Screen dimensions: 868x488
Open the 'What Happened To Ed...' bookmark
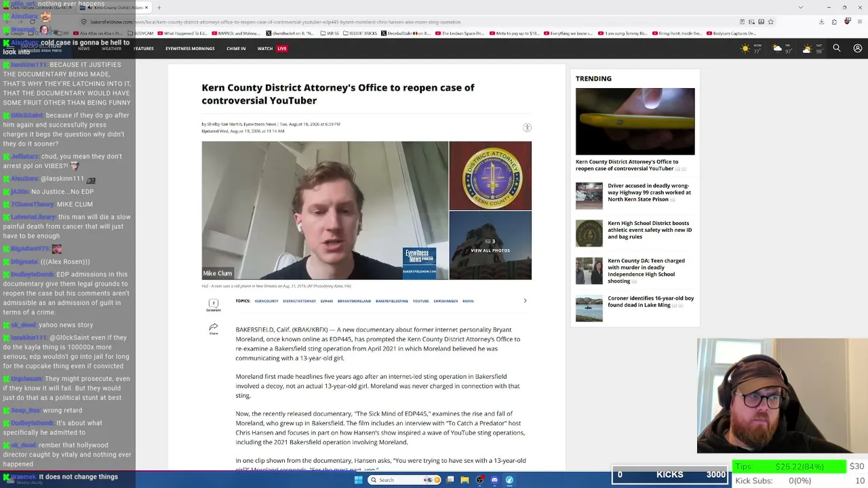182,33
